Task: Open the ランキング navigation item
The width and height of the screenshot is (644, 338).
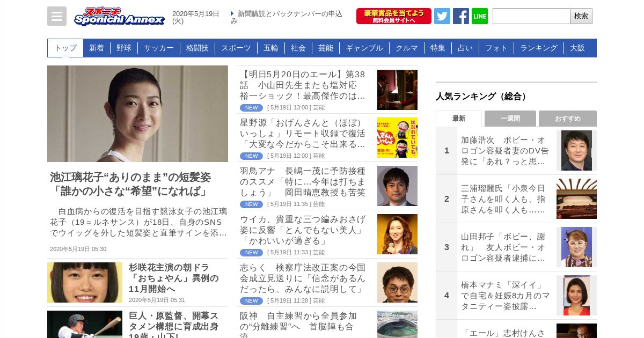Action: (539, 48)
